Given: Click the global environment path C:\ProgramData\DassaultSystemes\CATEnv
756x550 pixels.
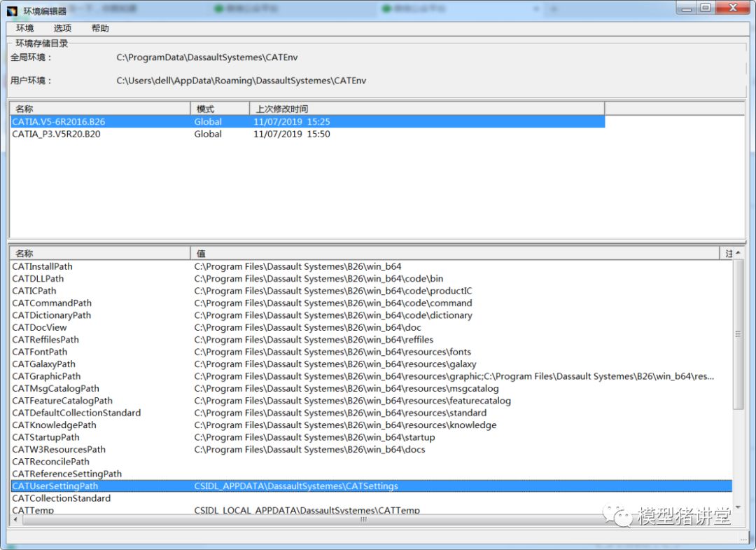Looking at the screenshot, I should (x=206, y=57).
